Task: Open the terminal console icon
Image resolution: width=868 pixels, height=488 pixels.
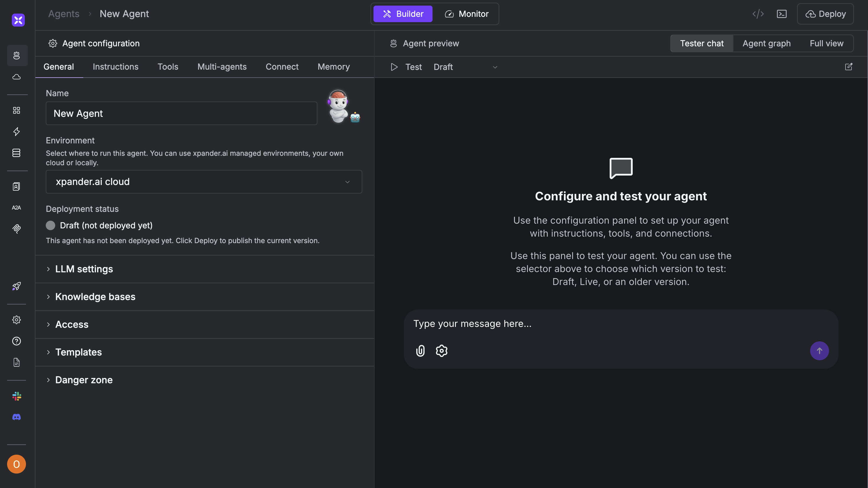Action: click(781, 14)
